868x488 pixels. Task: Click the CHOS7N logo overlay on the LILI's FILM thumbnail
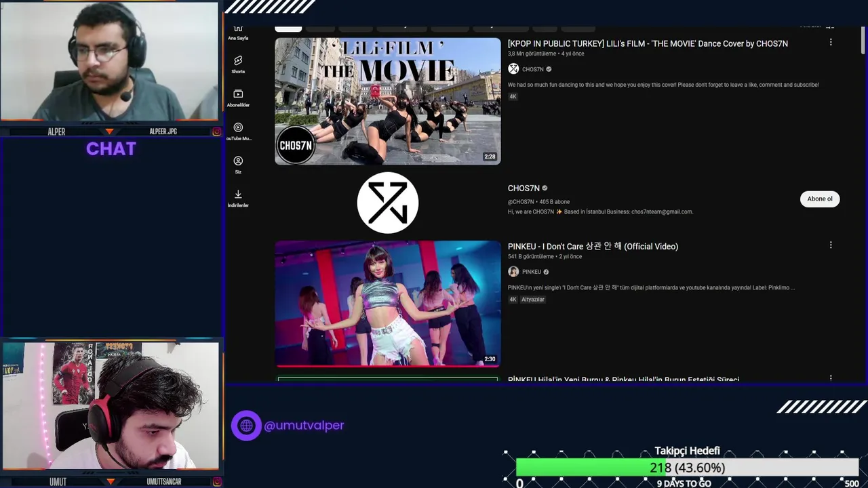[296, 145]
